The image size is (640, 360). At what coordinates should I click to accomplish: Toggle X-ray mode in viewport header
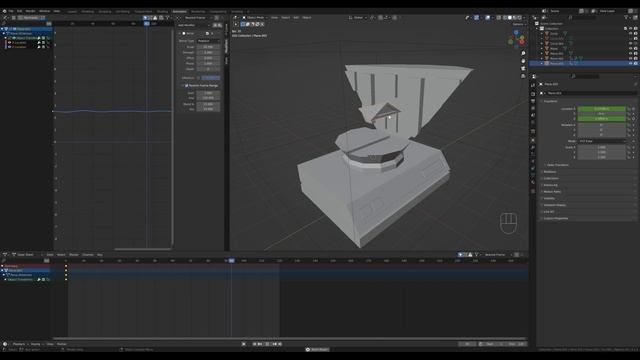pos(499,18)
